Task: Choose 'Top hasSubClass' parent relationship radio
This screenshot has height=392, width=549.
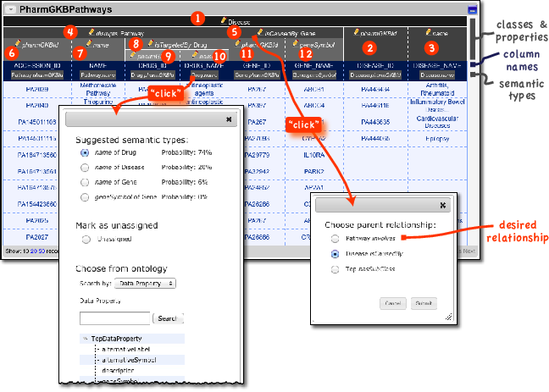Action: click(x=335, y=269)
